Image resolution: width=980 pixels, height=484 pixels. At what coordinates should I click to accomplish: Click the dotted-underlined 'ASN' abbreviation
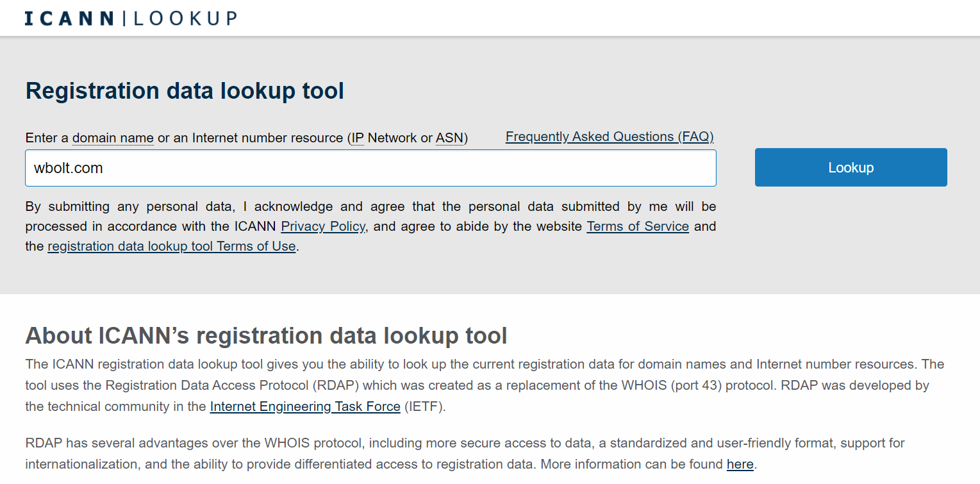[x=449, y=138]
